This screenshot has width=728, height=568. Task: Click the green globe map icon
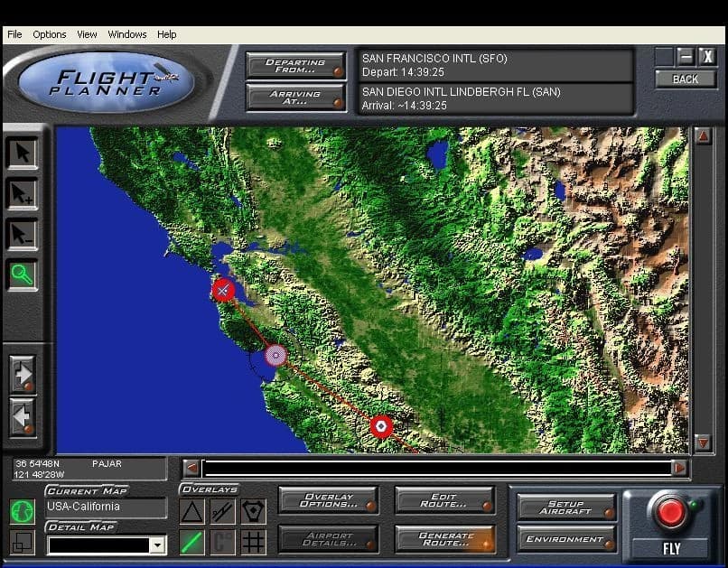pyautogui.click(x=23, y=511)
